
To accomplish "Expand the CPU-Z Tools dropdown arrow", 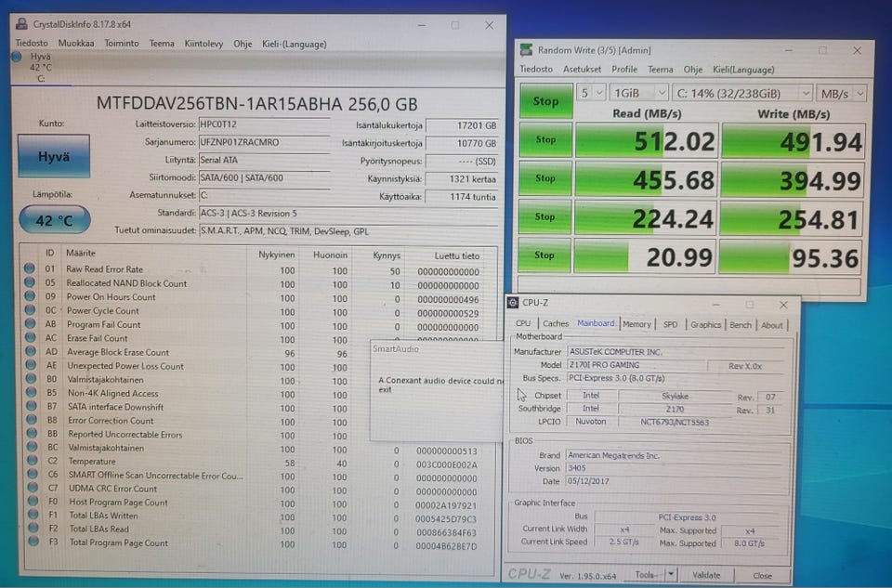I will [x=672, y=575].
